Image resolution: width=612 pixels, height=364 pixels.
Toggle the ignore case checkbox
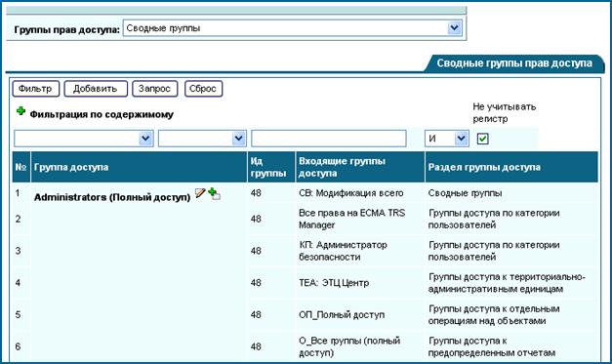(483, 139)
